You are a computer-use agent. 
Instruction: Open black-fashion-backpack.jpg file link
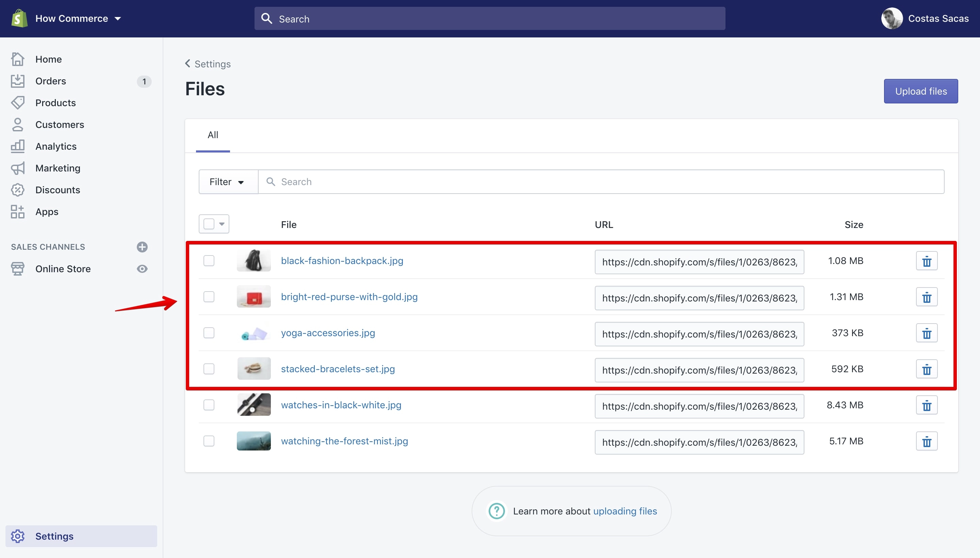pyautogui.click(x=342, y=261)
